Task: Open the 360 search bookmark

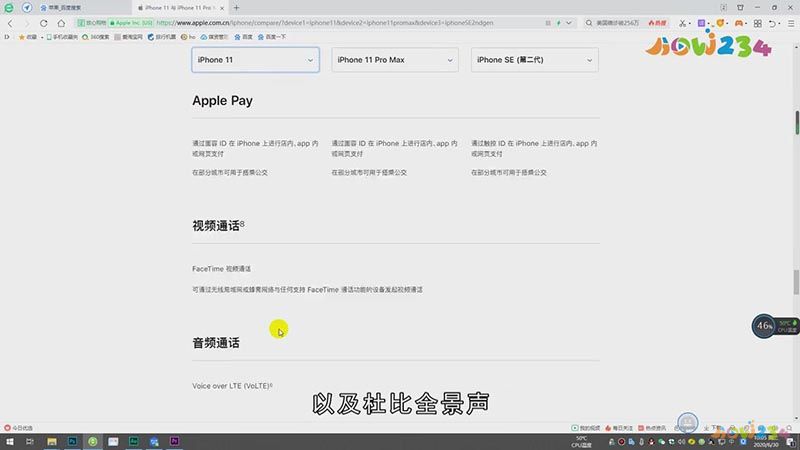Action: [95, 37]
